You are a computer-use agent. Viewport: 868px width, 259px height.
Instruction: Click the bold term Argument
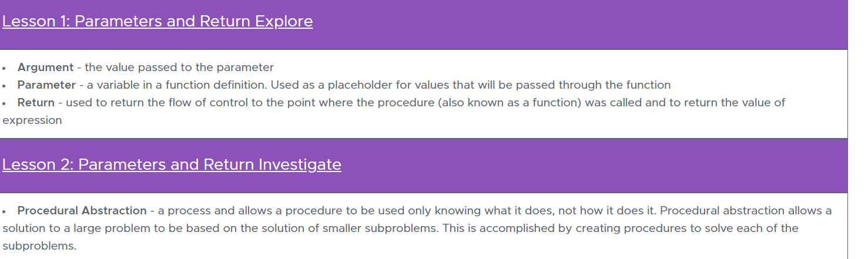(x=45, y=68)
